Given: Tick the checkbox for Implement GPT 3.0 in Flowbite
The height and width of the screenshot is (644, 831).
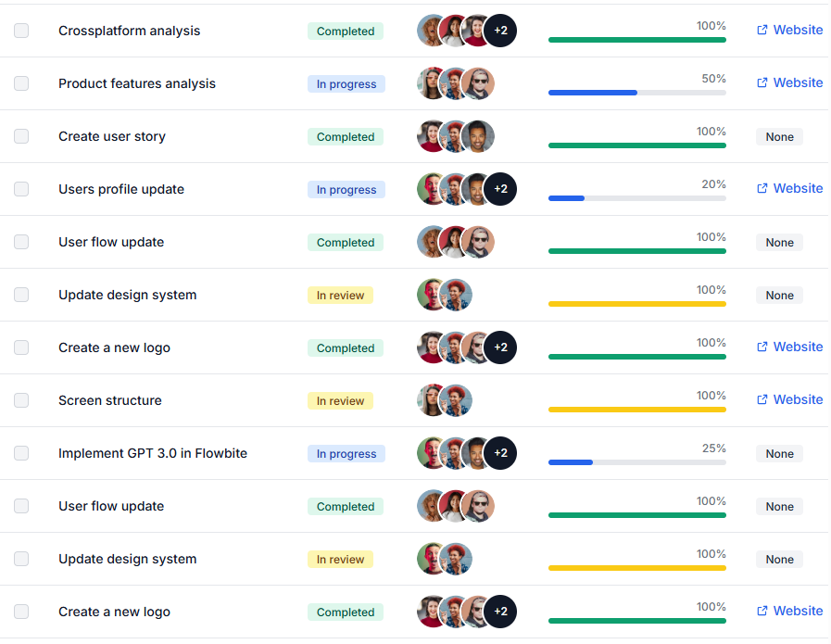Looking at the screenshot, I should coord(21,453).
